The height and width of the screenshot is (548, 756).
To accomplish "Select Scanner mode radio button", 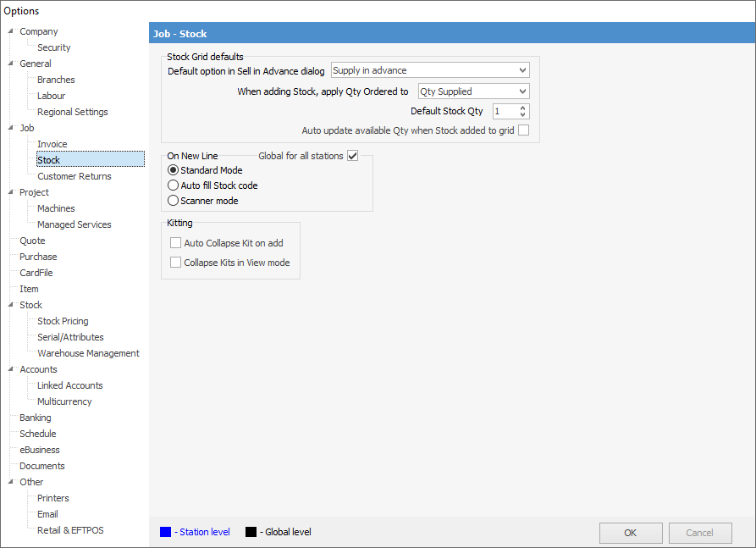I will 174,201.
